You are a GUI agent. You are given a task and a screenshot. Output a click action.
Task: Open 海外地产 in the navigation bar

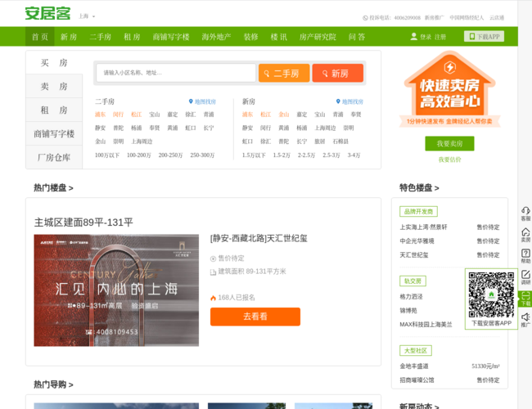click(216, 37)
